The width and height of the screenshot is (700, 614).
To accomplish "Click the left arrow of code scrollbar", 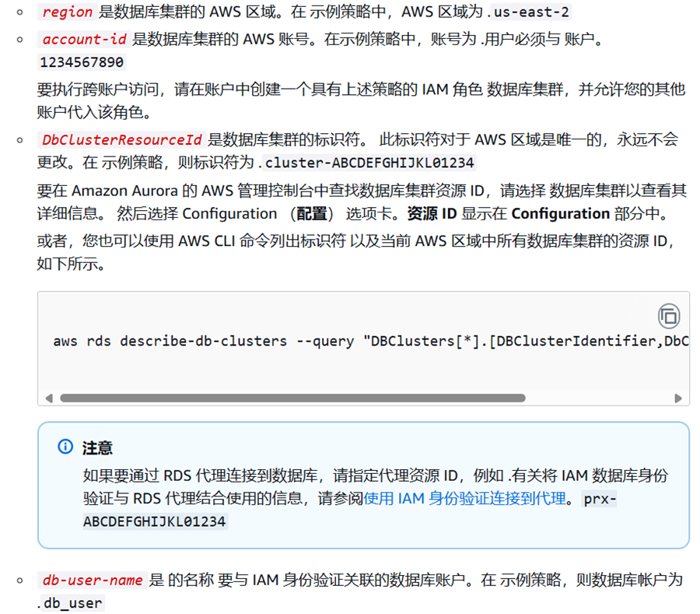I will point(49,398).
